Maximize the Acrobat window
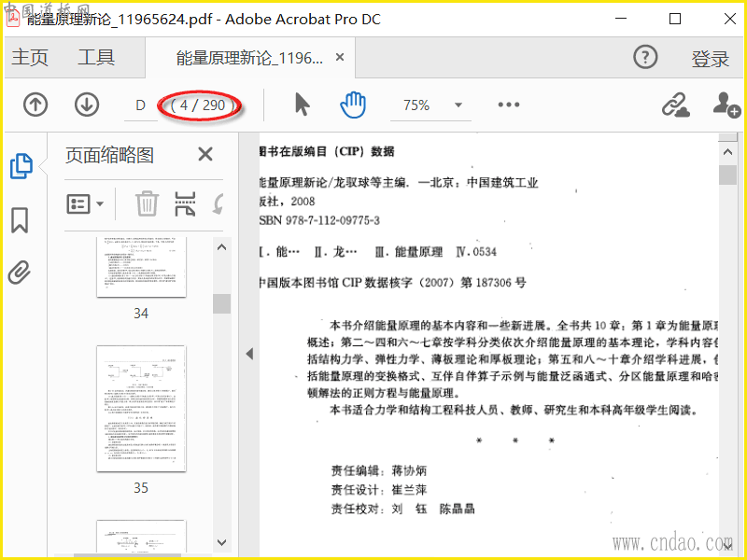 coord(674,19)
